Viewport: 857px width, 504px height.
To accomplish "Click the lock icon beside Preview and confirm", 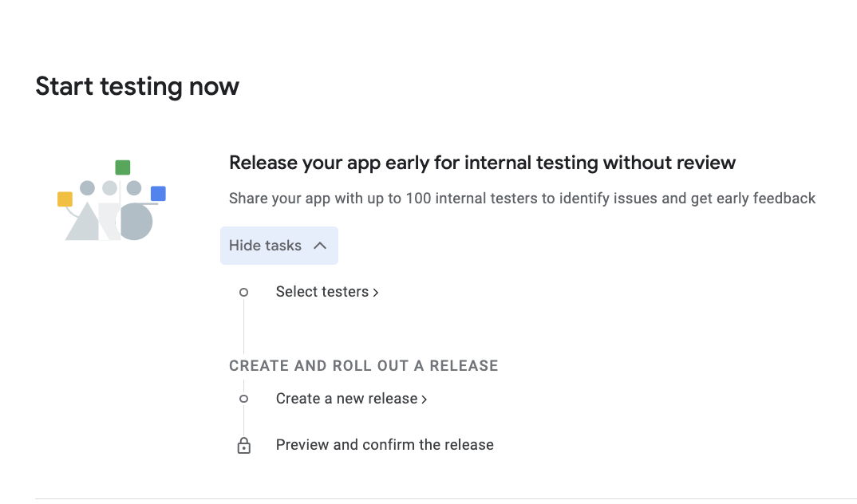I will (244, 446).
